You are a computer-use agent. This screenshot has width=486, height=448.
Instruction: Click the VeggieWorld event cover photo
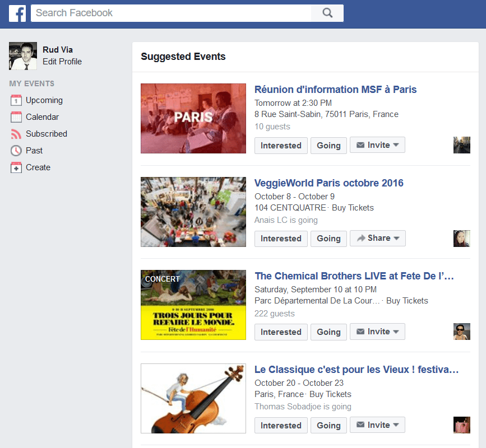click(x=193, y=212)
